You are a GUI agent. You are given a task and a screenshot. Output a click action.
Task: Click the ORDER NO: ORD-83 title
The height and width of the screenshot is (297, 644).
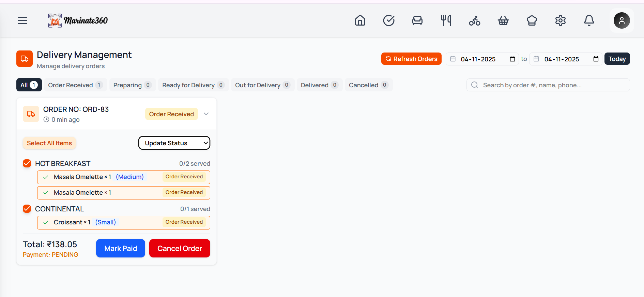click(x=76, y=109)
